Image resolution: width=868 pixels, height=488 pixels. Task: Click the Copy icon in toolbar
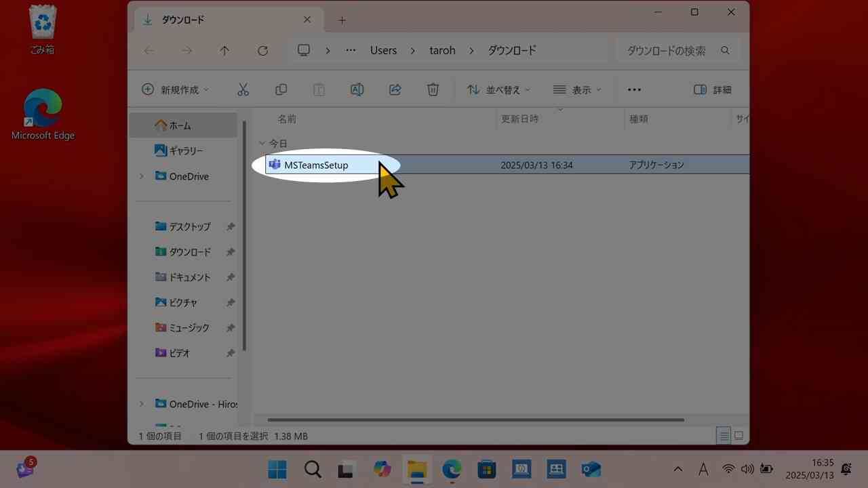click(x=281, y=89)
